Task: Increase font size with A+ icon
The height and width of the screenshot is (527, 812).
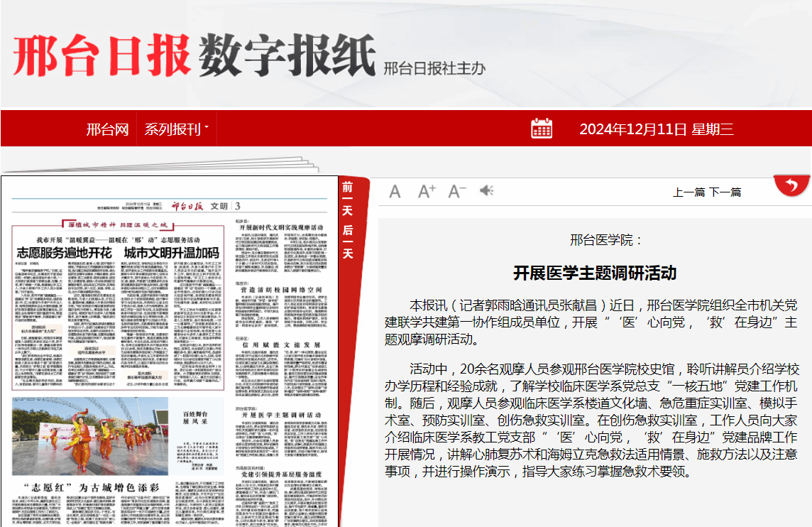Action: (x=427, y=191)
